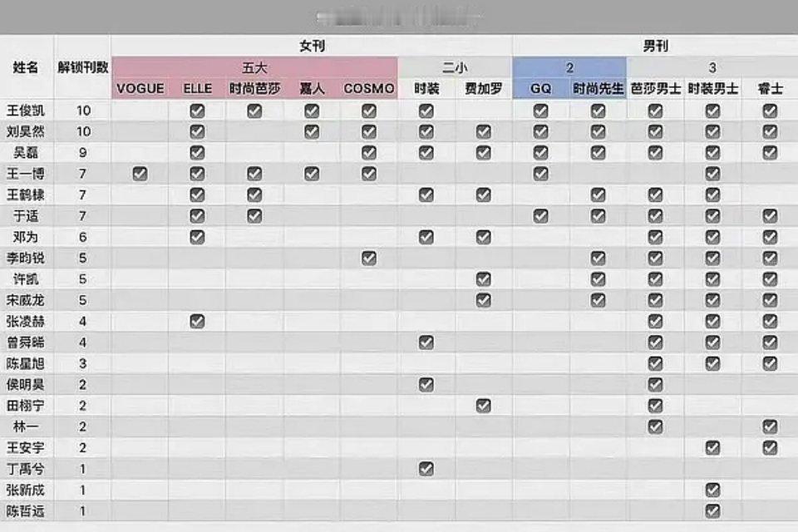This screenshot has height=532, width=798.
Task: Click the 嘉人 column header
Action: 312,88
